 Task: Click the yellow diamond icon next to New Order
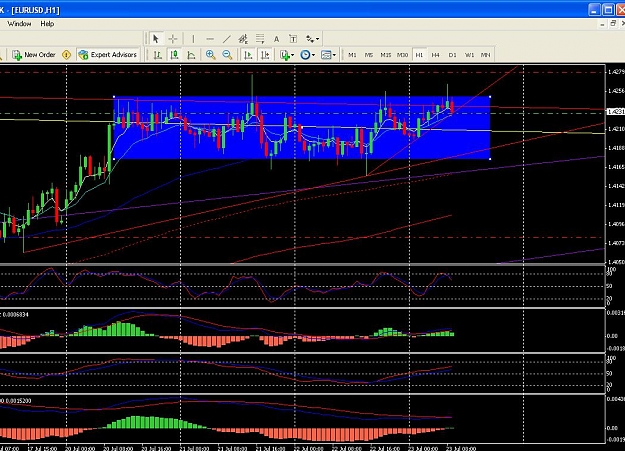[67, 55]
